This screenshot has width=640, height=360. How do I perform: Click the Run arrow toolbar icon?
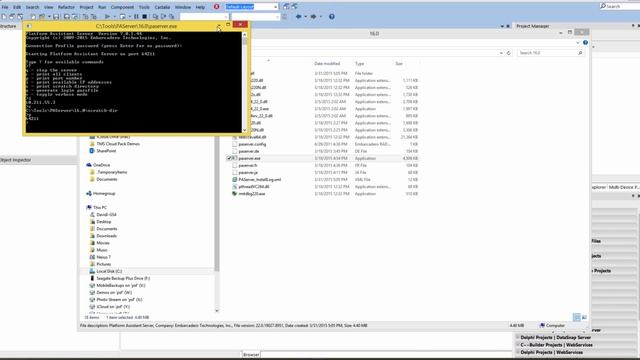(x=107, y=16)
